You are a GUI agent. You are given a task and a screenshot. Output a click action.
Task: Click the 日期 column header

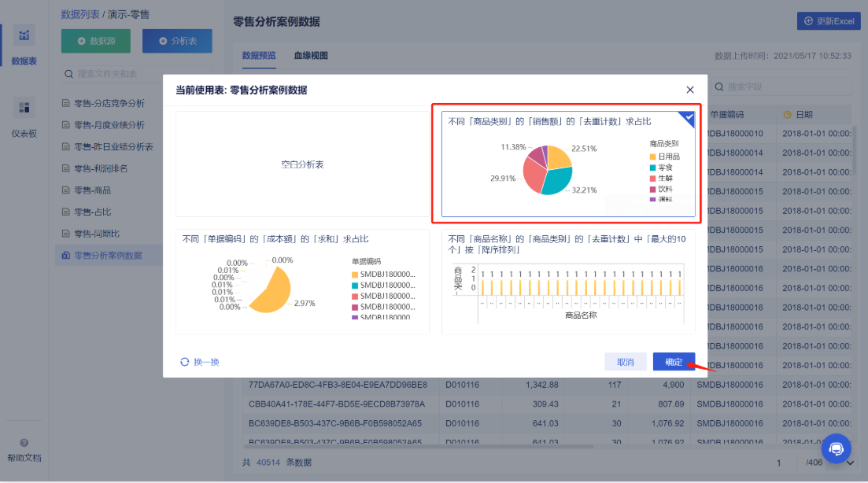tap(803, 115)
